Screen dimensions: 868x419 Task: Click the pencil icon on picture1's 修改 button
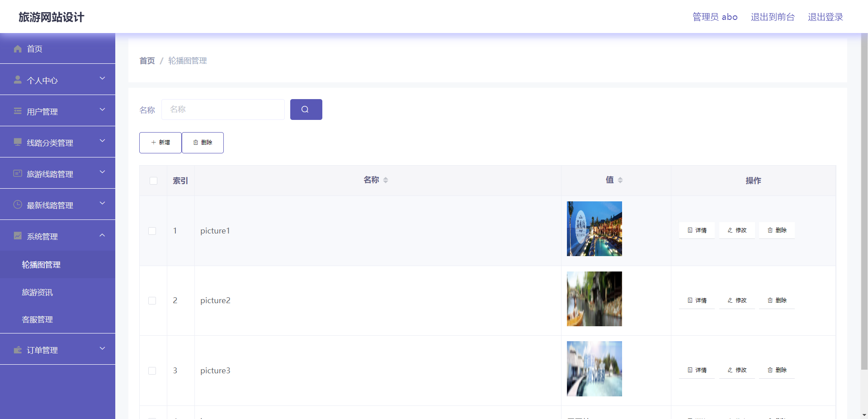pos(729,230)
